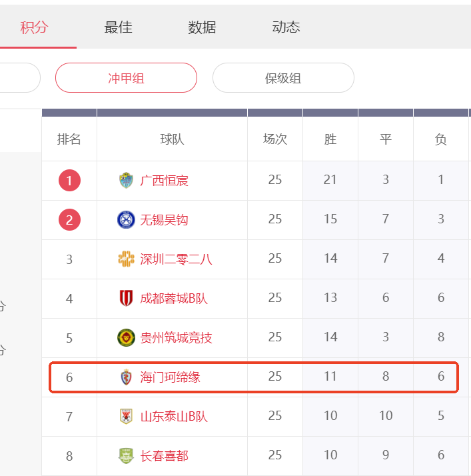The height and width of the screenshot is (476, 471).
Task: Click the 无锡吴钩 team crest icon
Action: 126,220
